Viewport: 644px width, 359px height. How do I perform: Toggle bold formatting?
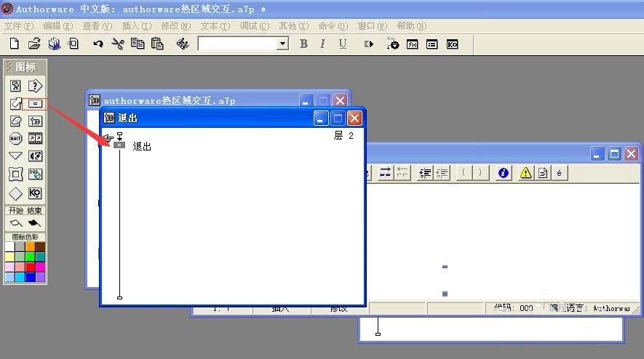coord(303,44)
